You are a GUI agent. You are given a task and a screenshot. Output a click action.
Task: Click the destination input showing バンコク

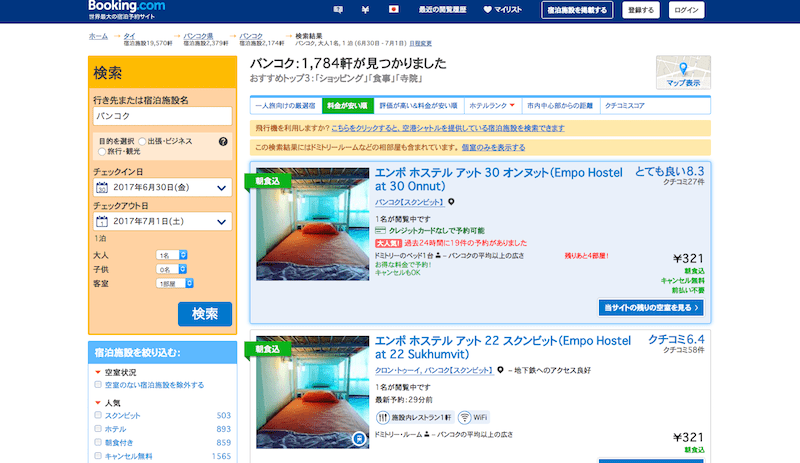[162, 116]
